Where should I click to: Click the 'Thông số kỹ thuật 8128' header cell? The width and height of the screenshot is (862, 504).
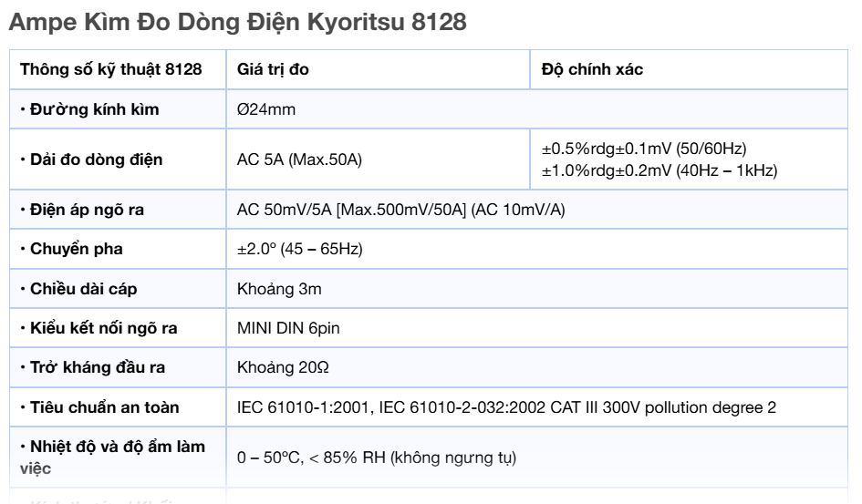click(x=118, y=69)
